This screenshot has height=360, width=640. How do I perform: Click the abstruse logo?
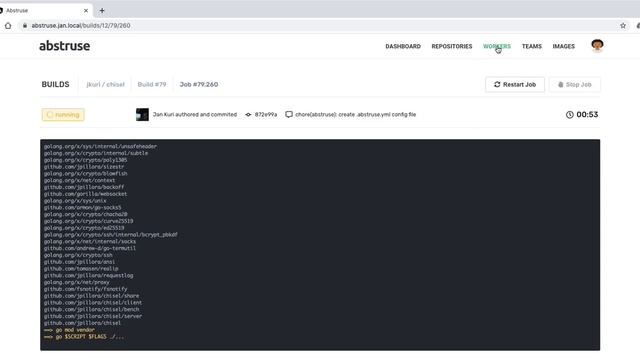pos(64,46)
